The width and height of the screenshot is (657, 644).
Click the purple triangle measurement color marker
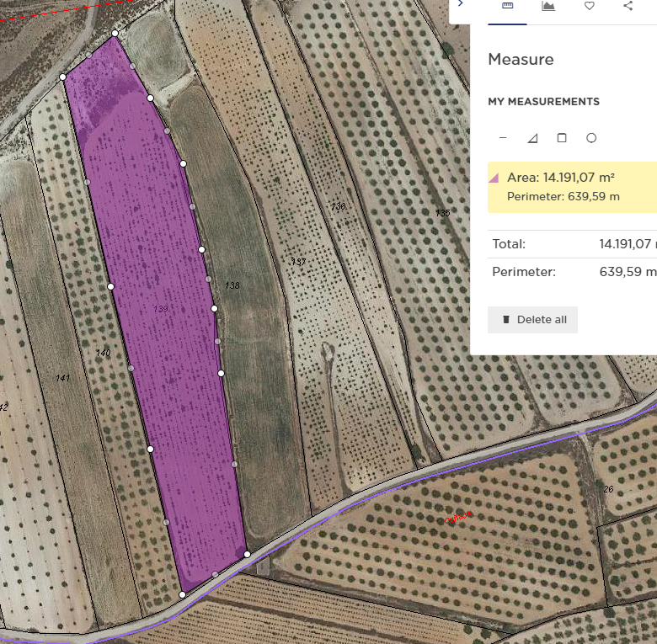pyautogui.click(x=494, y=178)
